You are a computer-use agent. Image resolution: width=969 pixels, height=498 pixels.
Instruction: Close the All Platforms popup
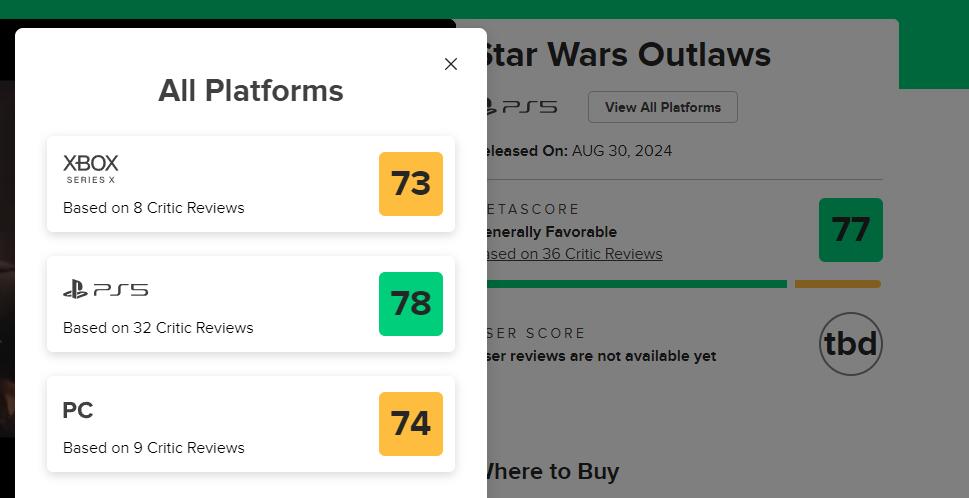click(451, 64)
